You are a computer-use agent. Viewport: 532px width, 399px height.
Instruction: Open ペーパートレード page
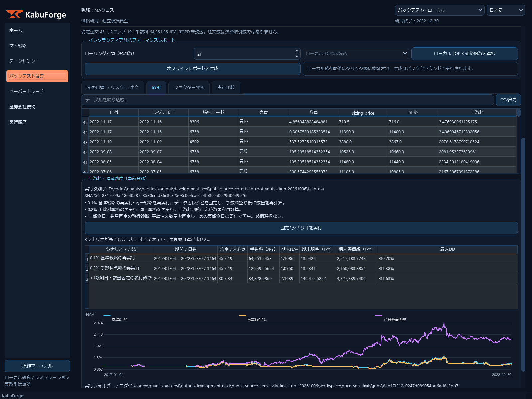click(x=37, y=91)
